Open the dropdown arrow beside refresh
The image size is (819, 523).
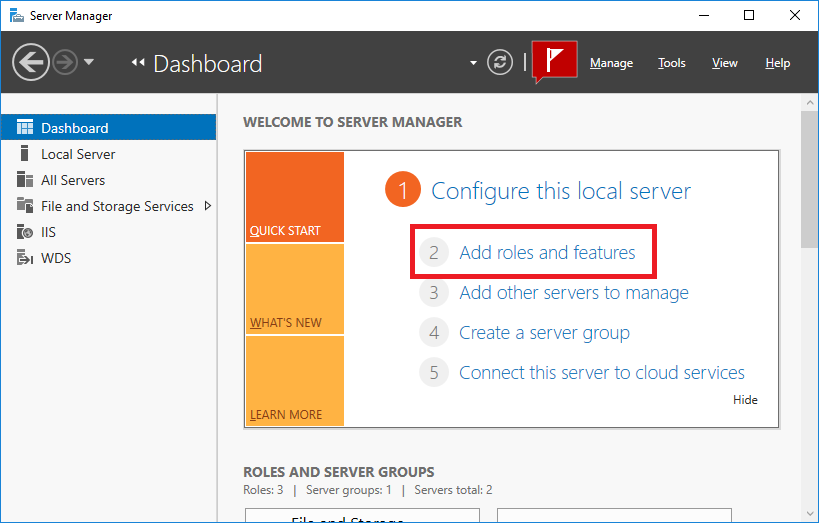[473, 63]
